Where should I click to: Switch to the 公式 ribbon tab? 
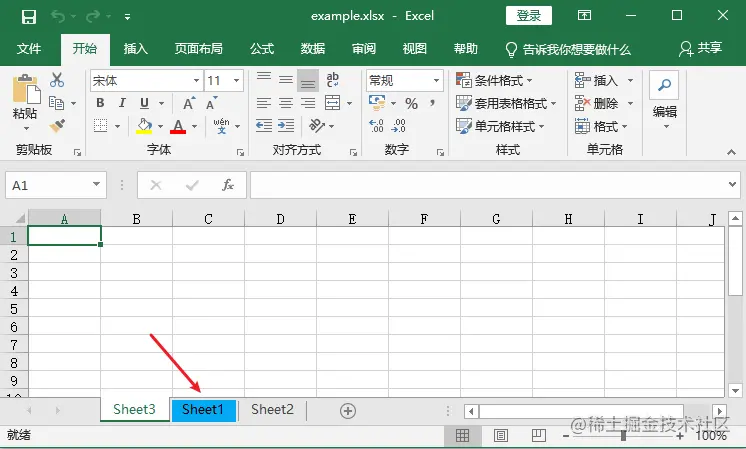click(x=262, y=49)
